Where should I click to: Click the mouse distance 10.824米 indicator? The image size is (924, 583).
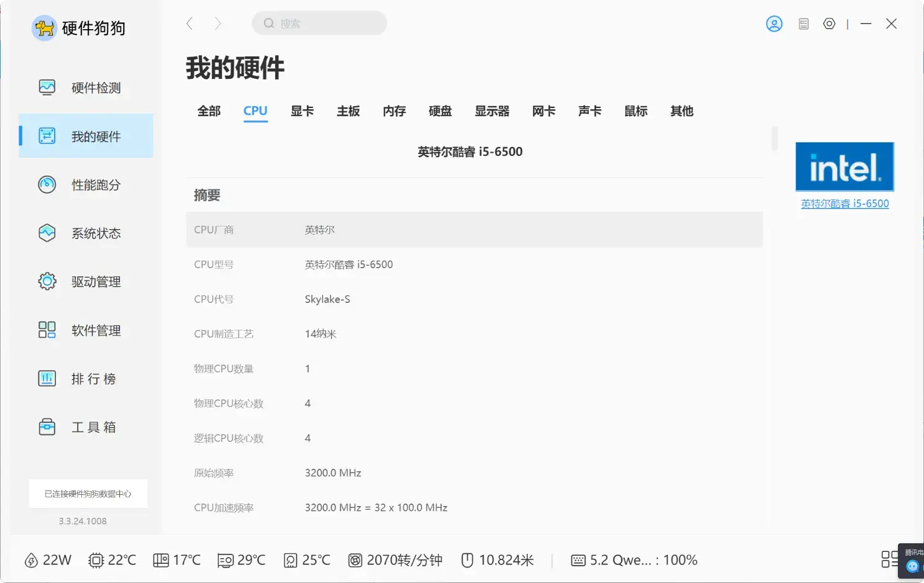click(497, 559)
